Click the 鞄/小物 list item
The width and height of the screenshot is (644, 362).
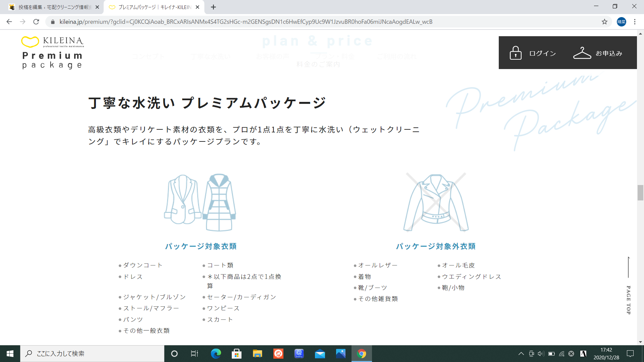tap(453, 288)
